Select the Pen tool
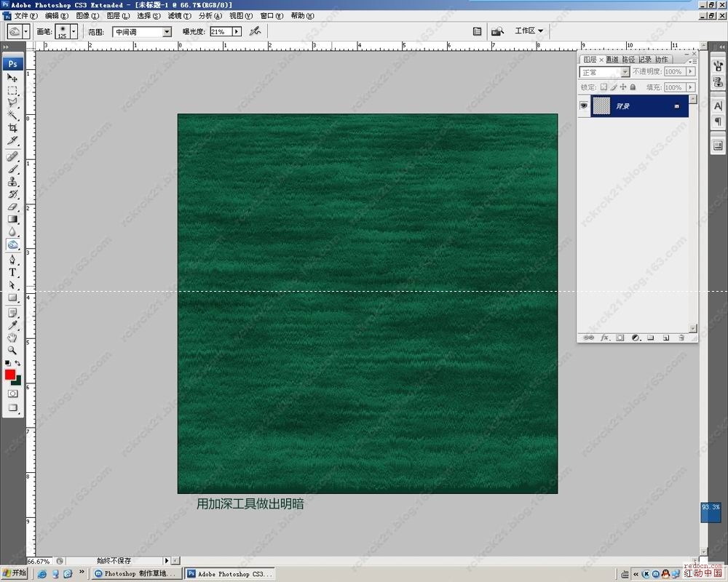The height and width of the screenshot is (582, 728). coord(12,260)
